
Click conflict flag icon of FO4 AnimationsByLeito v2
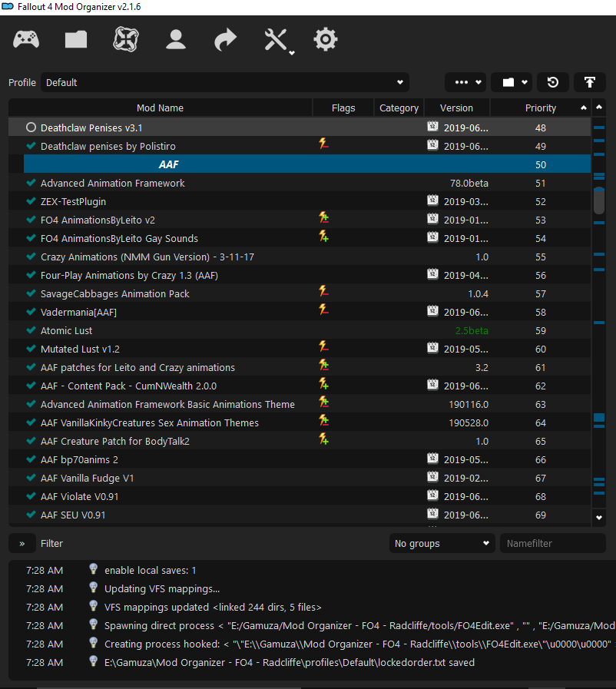click(324, 217)
